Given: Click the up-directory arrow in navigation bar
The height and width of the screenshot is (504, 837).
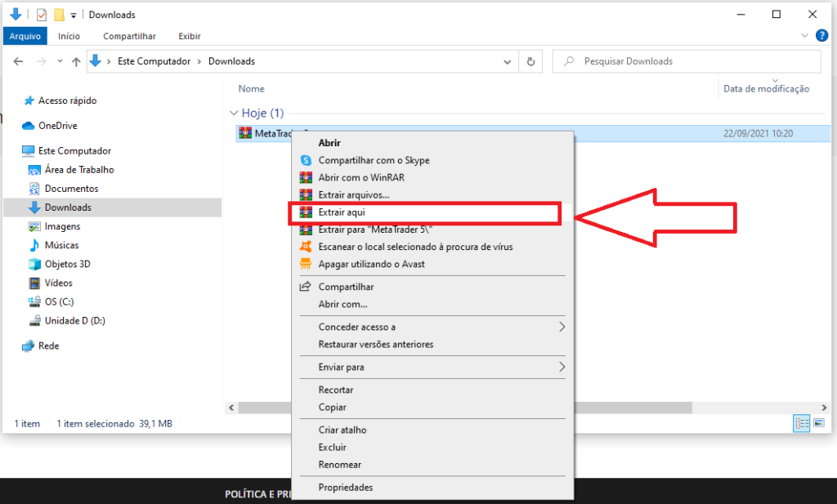Looking at the screenshot, I should pyautogui.click(x=76, y=61).
